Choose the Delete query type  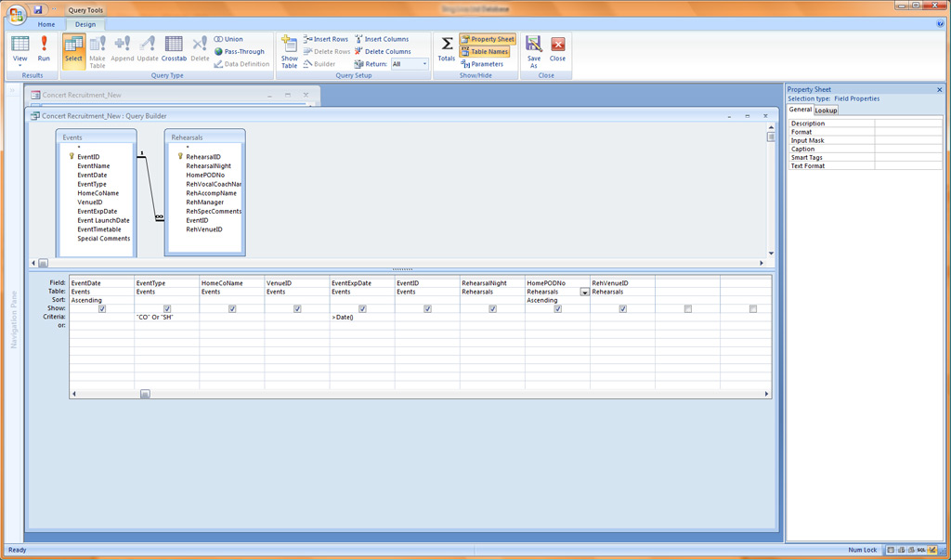point(200,51)
